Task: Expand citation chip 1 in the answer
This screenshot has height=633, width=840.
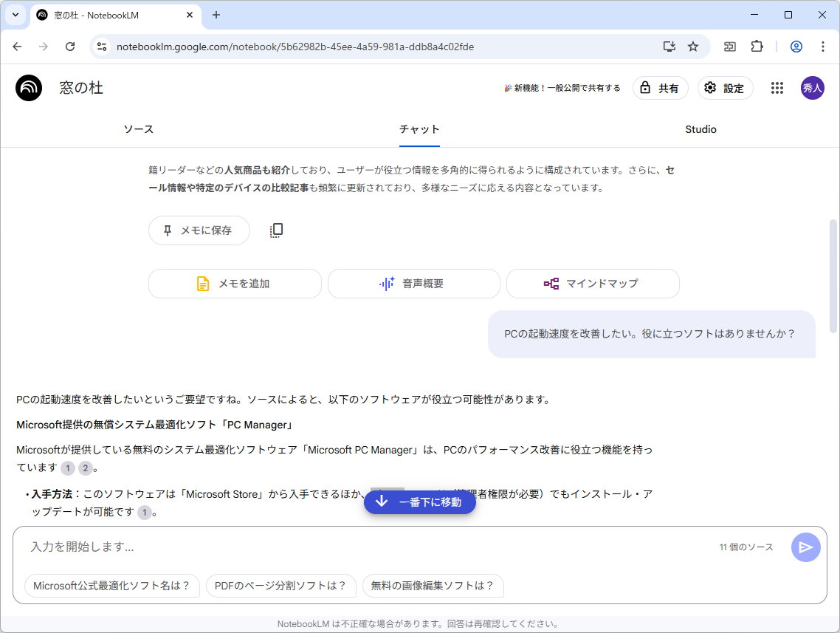Action: click(x=67, y=468)
